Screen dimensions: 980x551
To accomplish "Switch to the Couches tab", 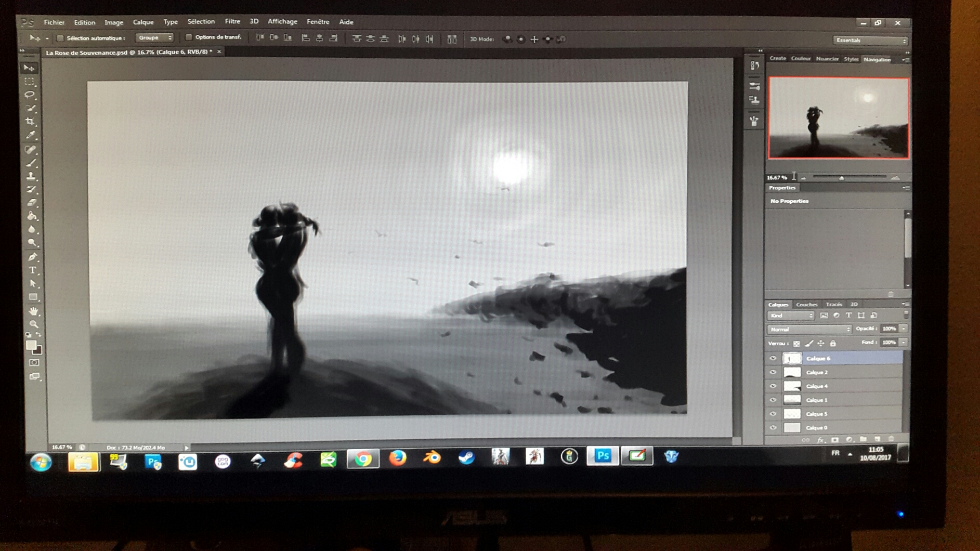I will click(x=806, y=305).
